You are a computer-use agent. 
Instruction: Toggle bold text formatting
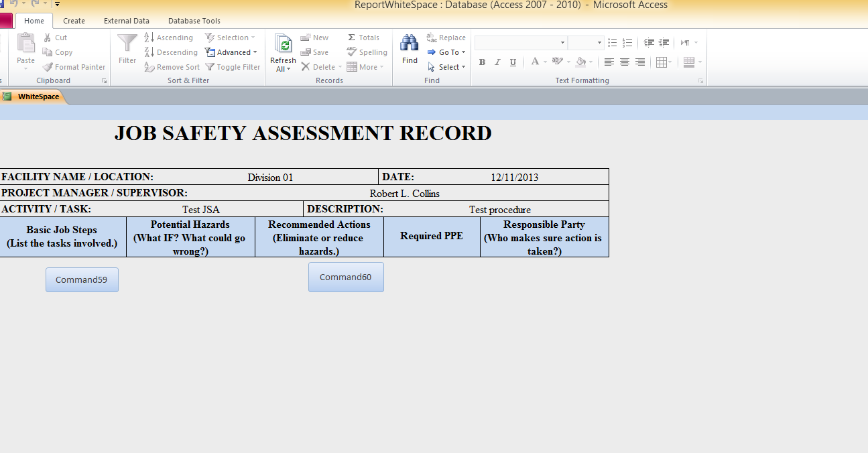click(x=482, y=62)
